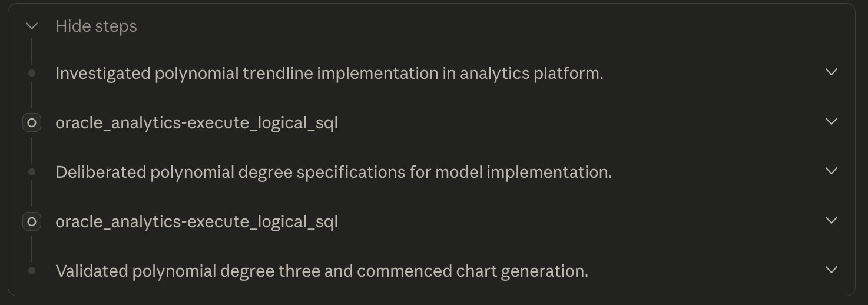The height and width of the screenshot is (305, 868).
Task: Collapse steps with the Hide steps chevron
Action: tap(32, 26)
